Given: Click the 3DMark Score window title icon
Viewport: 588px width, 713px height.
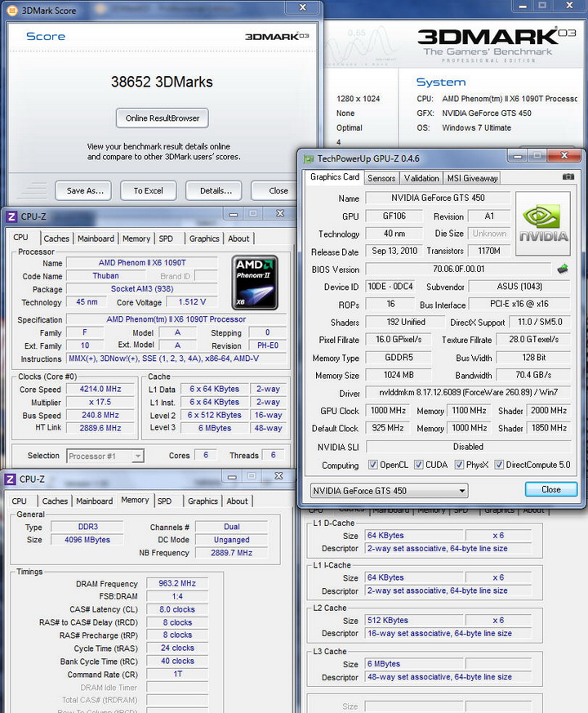Looking at the screenshot, I should 11,10.
